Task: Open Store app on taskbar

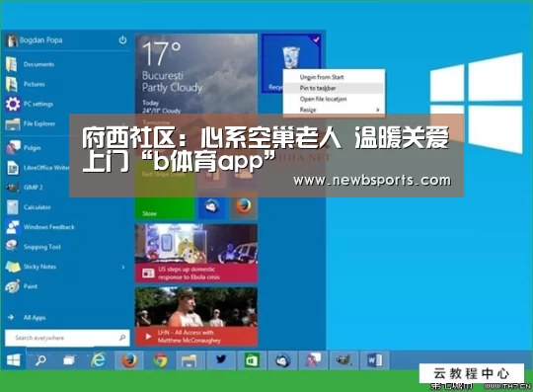Action: point(252,360)
